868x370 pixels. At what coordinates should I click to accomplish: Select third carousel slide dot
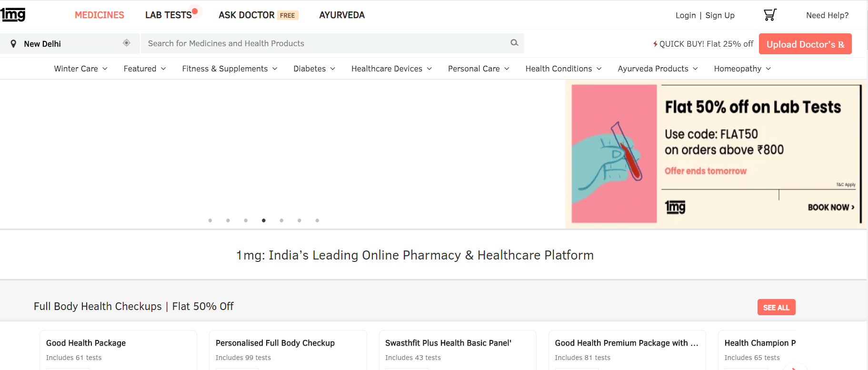pyautogui.click(x=246, y=220)
